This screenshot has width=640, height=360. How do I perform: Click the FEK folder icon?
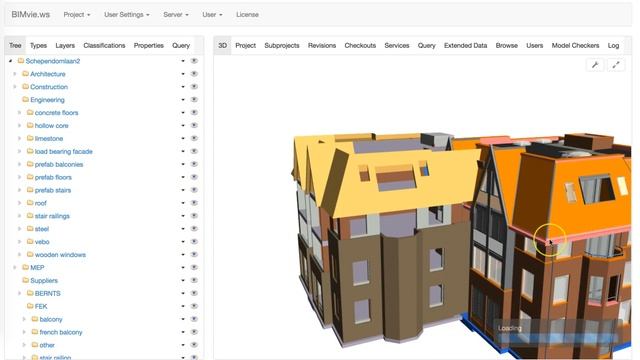point(30,306)
